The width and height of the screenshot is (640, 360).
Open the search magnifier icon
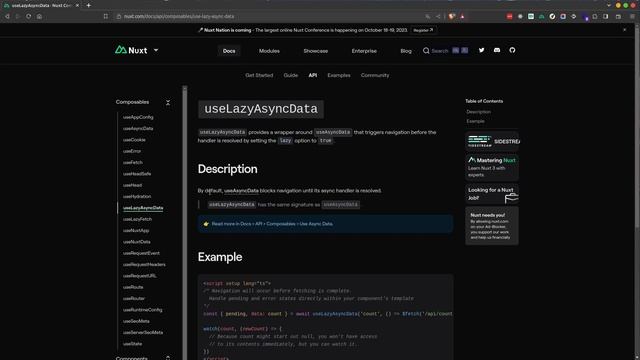click(426, 51)
